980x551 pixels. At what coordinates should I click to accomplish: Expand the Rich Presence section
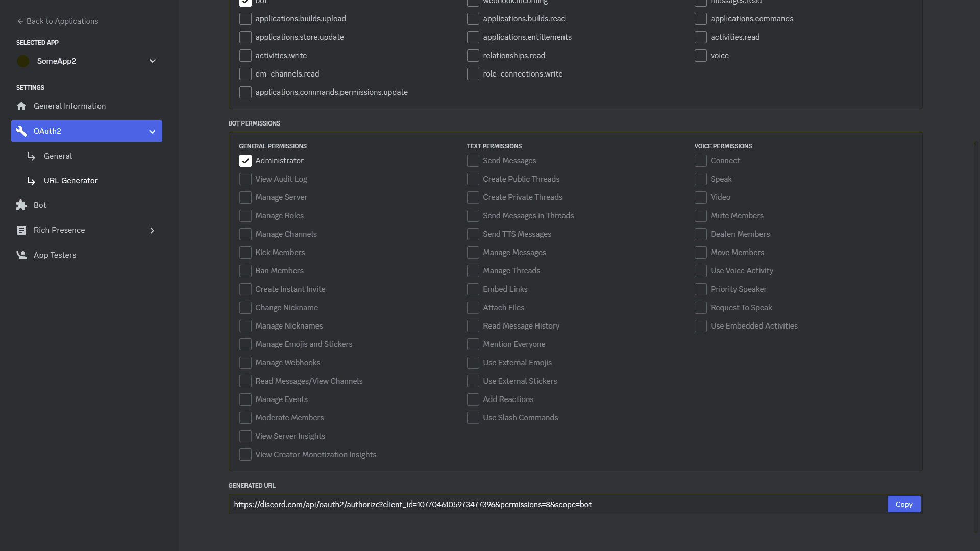pyautogui.click(x=152, y=230)
